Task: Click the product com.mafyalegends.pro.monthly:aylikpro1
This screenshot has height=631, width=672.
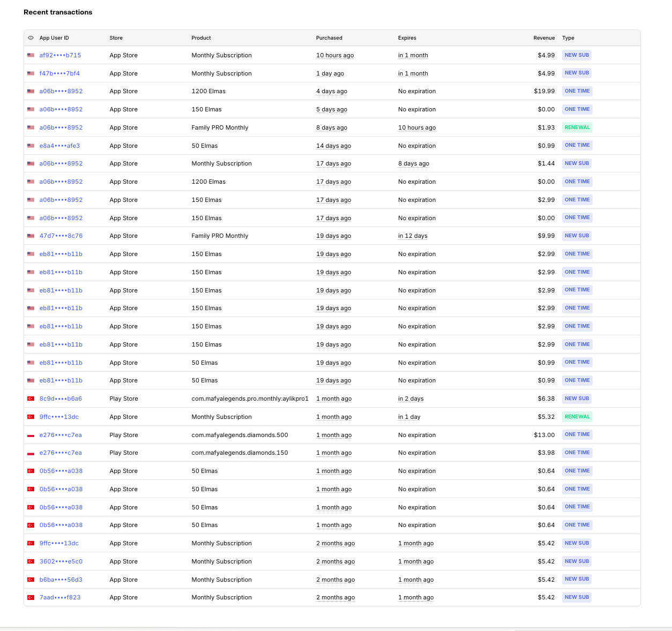Action: [x=250, y=399]
